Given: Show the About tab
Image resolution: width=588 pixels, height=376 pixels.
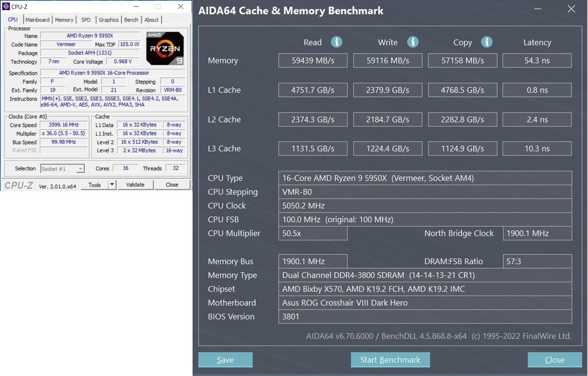Looking at the screenshot, I should tap(152, 20).
